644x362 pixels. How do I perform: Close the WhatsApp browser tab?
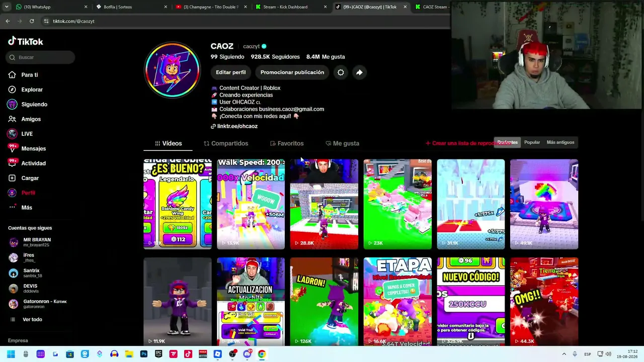(86, 7)
